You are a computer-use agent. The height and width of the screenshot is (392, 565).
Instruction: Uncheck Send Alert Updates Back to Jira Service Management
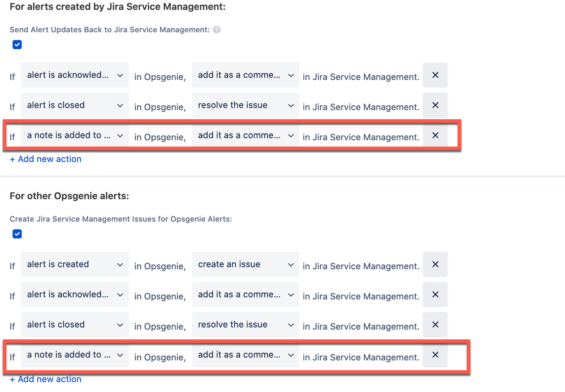(17, 45)
